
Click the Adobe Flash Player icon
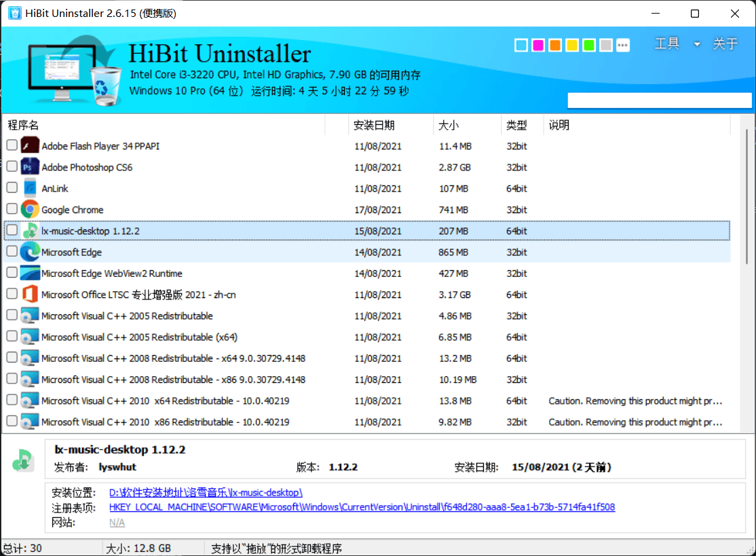(29, 145)
